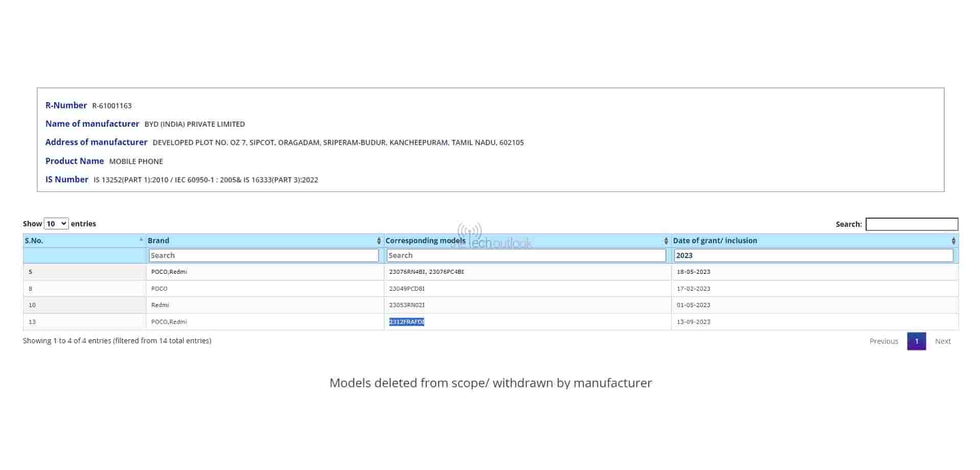Click model number 23049PCD8I

[407, 289]
